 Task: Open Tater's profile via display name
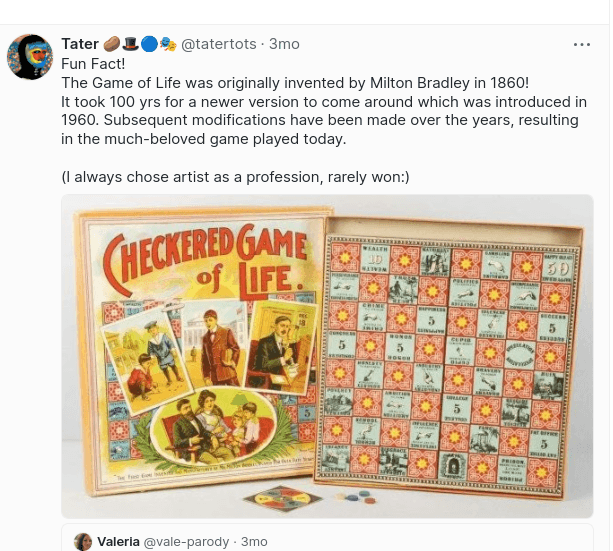click(x=80, y=44)
